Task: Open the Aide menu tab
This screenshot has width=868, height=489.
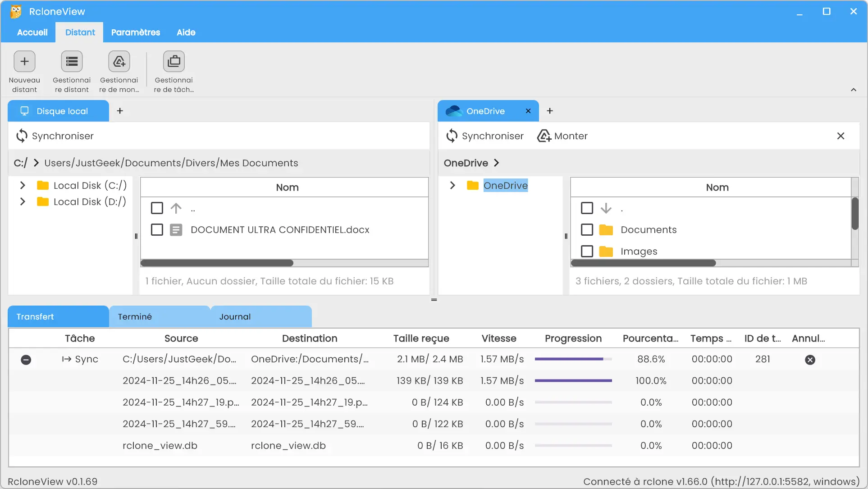Action: point(186,32)
